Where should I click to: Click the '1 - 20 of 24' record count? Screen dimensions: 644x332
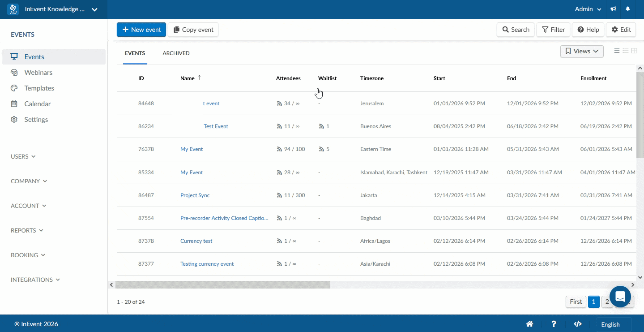(x=131, y=302)
